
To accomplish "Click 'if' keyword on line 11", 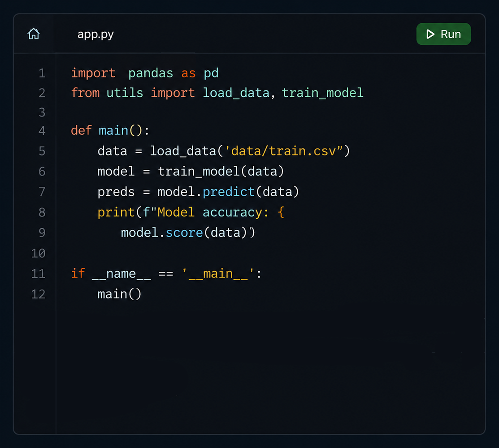I will pos(78,273).
